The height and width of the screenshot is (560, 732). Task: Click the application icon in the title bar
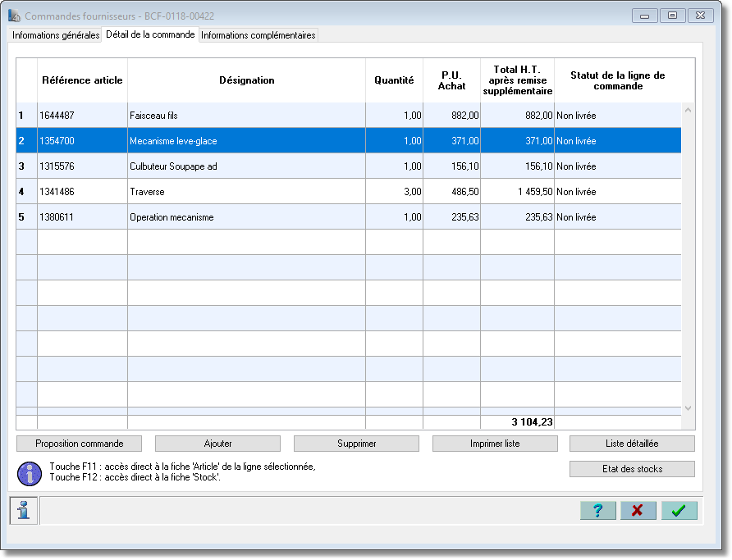click(x=14, y=16)
